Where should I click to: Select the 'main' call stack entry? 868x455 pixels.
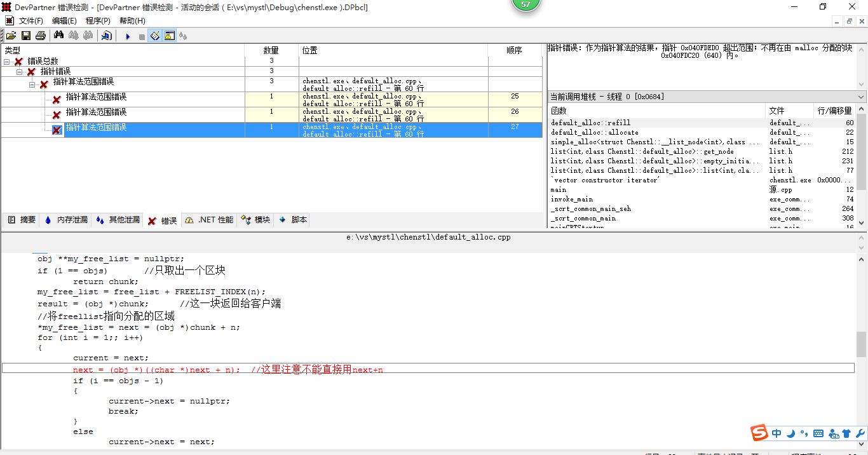pos(702,189)
